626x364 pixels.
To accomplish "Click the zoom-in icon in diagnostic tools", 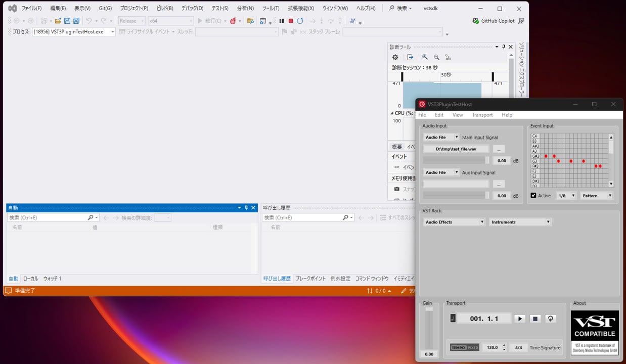I will click(425, 57).
